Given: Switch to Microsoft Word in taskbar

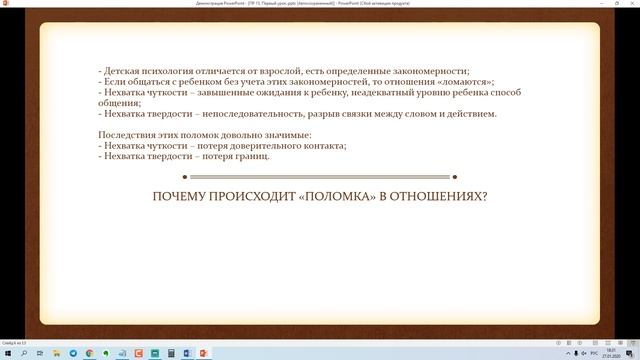Looking at the screenshot, I should pyautogui.click(x=187, y=353).
